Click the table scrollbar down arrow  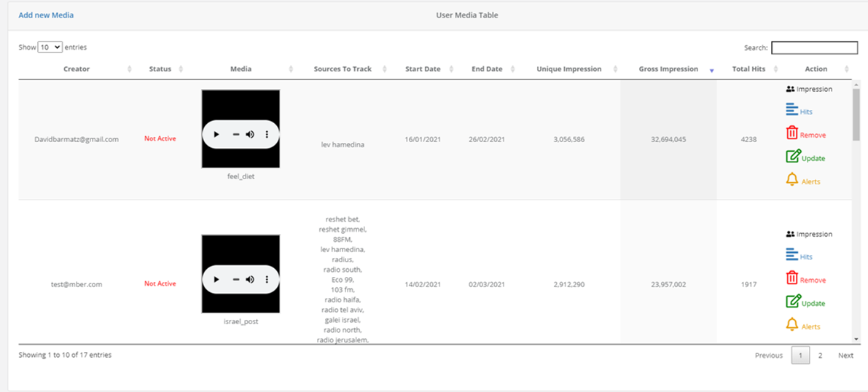(x=856, y=338)
